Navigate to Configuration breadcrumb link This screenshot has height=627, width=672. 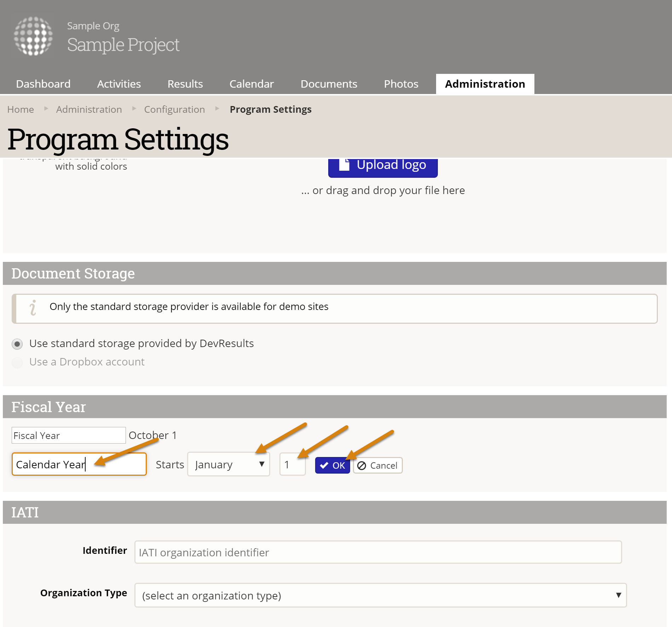pos(174,110)
